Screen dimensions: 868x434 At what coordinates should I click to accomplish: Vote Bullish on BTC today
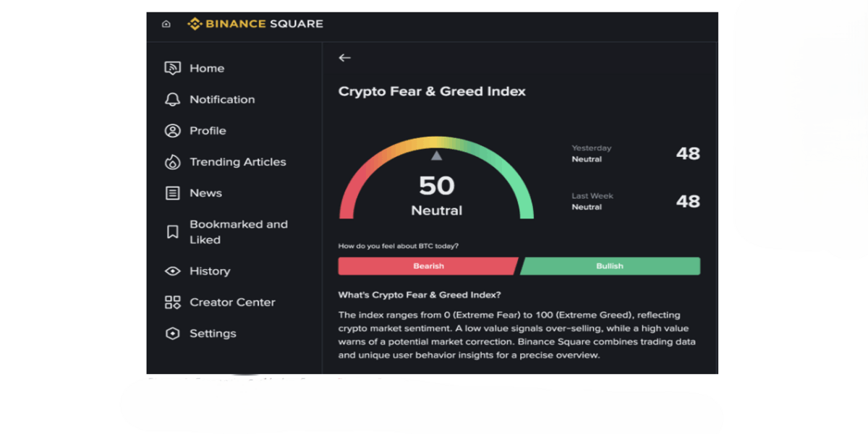tap(610, 266)
